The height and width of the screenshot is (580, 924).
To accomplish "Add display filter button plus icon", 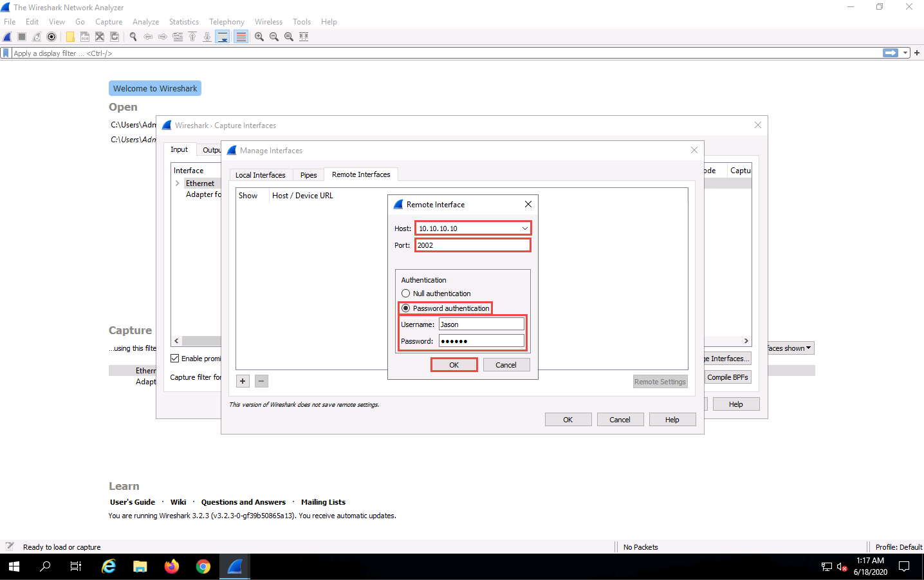I will coord(917,53).
